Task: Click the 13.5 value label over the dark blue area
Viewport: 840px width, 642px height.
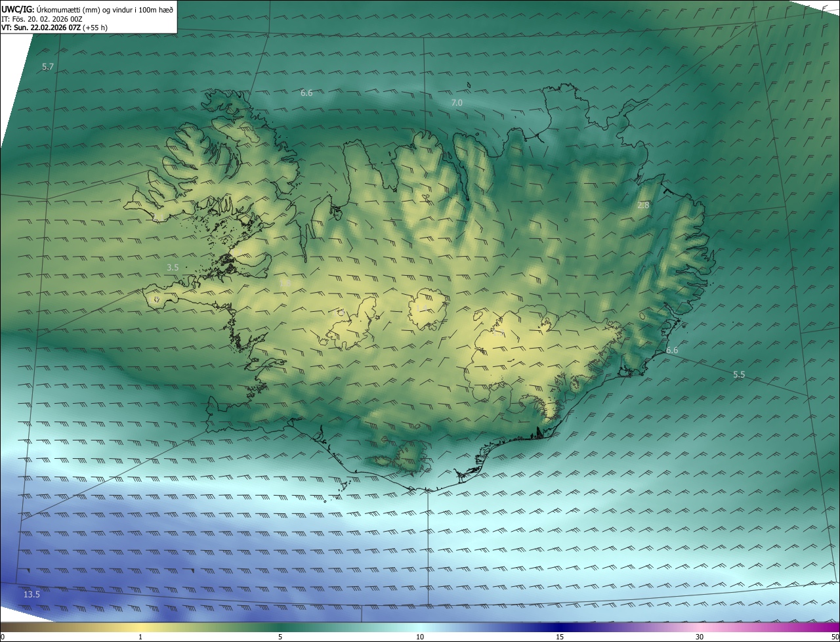Action: [31, 595]
